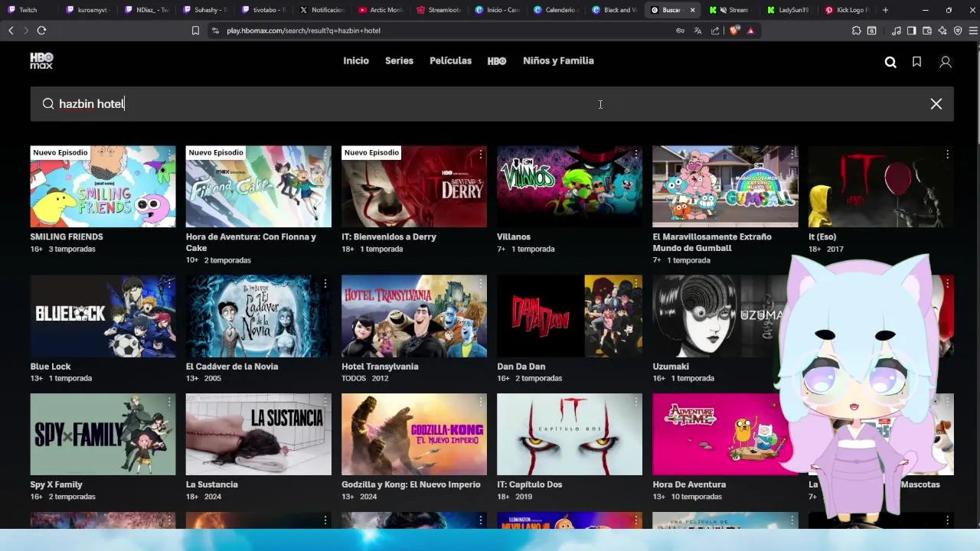Toggle the browser sidebar panel icon
Image resolution: width=980 pixels, height=551 pixels.
(x=911, y=31)
